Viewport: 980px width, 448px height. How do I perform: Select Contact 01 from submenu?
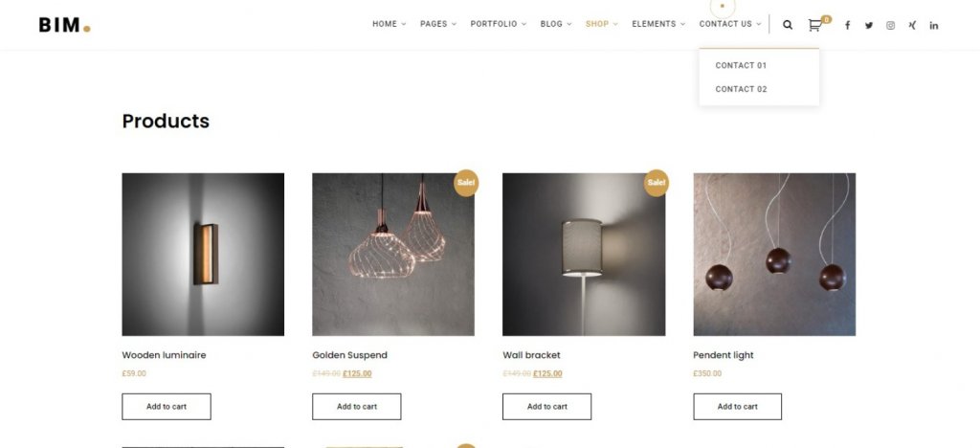click(741, 66)
